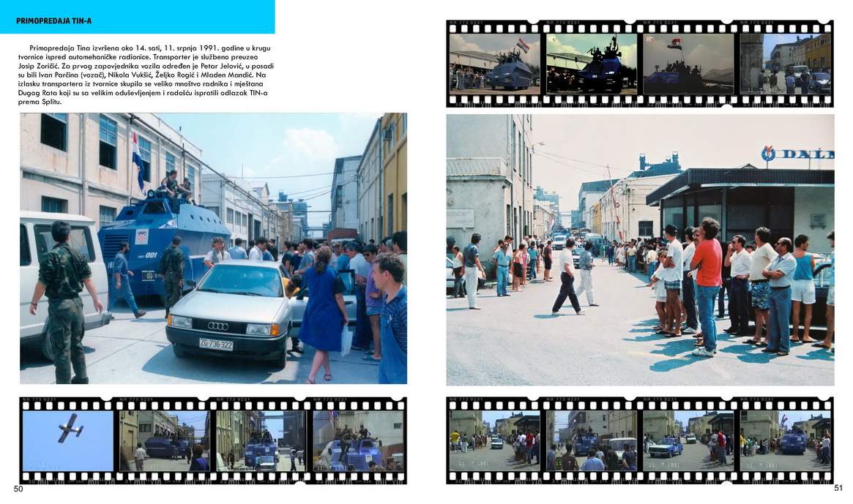Click the PRIMOPREDAJA TIN-A header banner

(137, 18)
